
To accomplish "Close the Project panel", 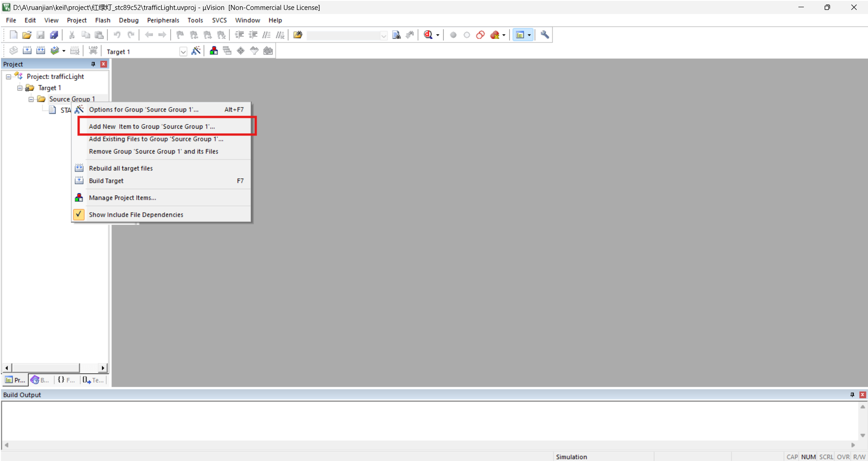I will pos(103,64).
